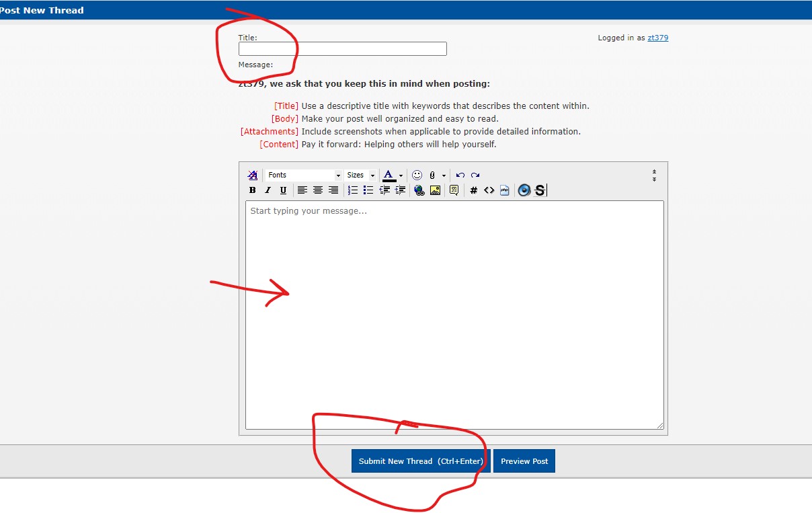Image resolution: width=812 pixels, height=513 pixels.
Task: Wrap selection in HTML tags (<> icon)
Action: coord(489,190)
